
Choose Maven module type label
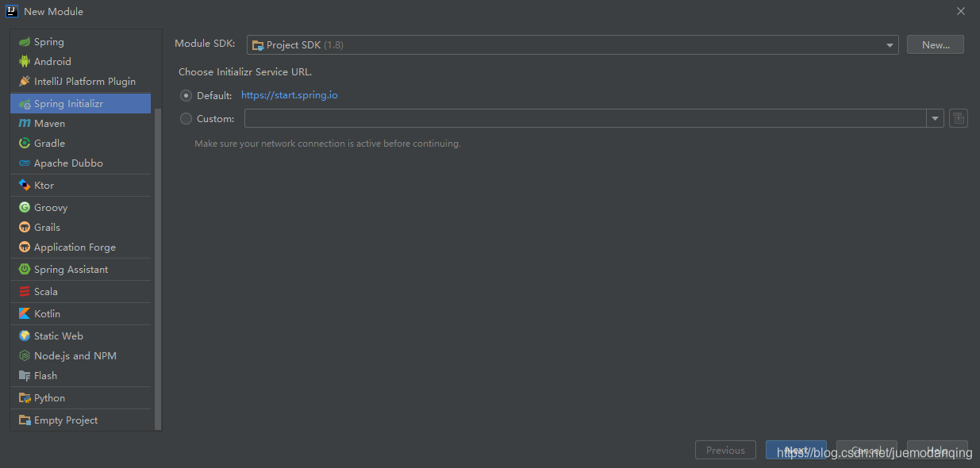[x=50, y=124]
